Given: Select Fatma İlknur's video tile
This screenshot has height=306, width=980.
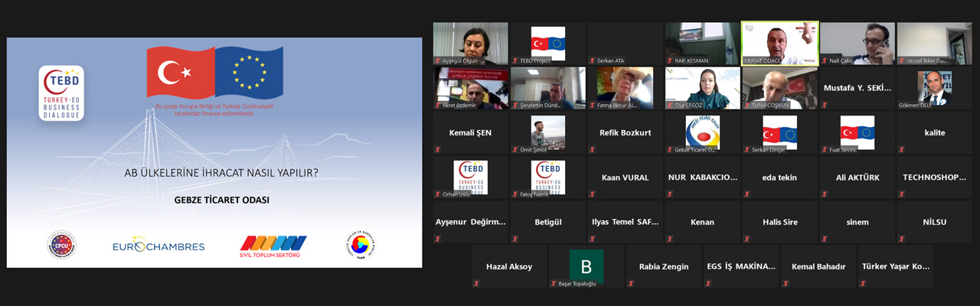Looking at the screenshot, I should [x=626, y=88].
